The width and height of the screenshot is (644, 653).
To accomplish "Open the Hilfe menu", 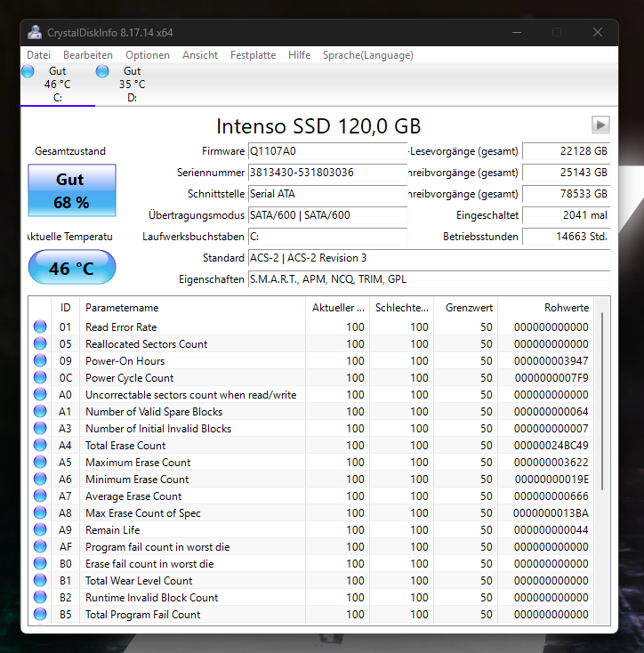I will [299, 55].
